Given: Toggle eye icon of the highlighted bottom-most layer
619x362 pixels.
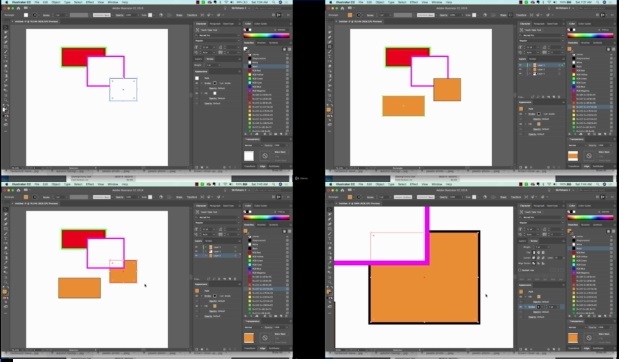Looking at the screenshot, I should click(x=196, y=255).
